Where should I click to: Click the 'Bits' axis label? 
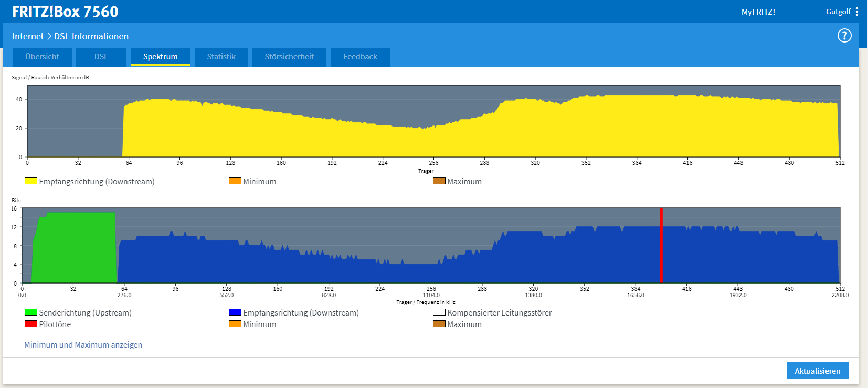click(16, 201)
